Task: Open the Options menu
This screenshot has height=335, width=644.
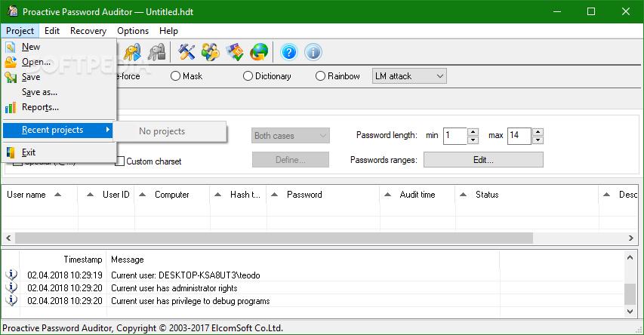Action: click(133, 31)
